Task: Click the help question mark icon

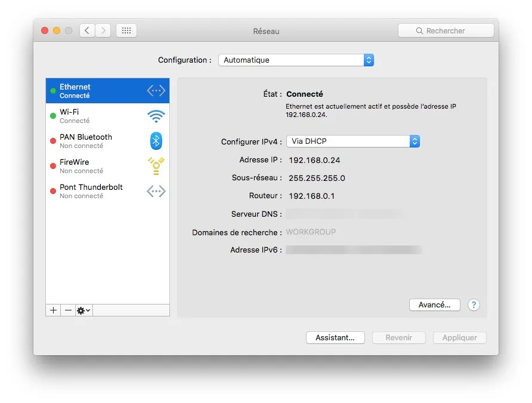Action: [474, 305]
